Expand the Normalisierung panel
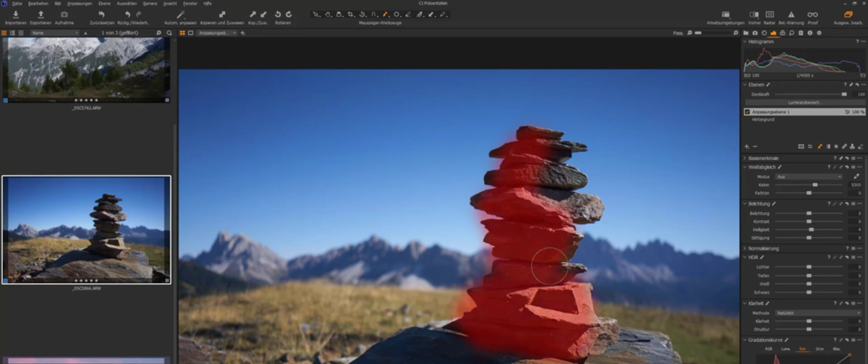The height and width of the screenshot is (364, 868). click(745, 248)
